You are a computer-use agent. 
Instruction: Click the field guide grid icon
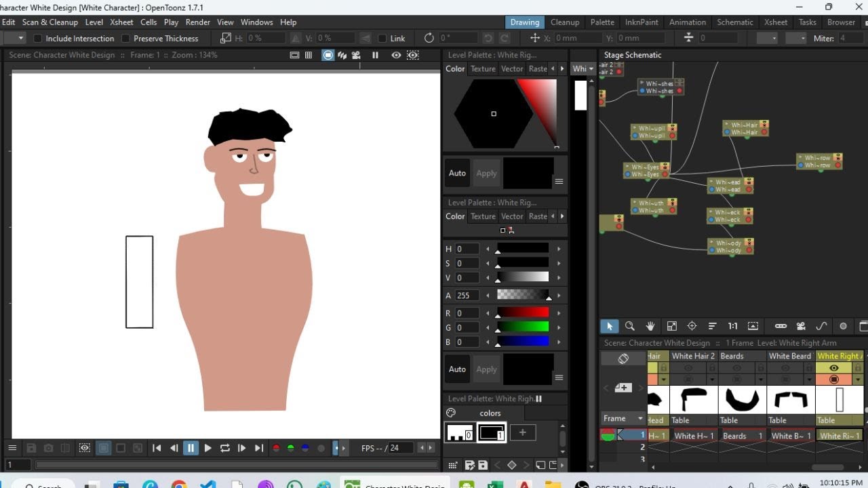click(x=309, y=55)
